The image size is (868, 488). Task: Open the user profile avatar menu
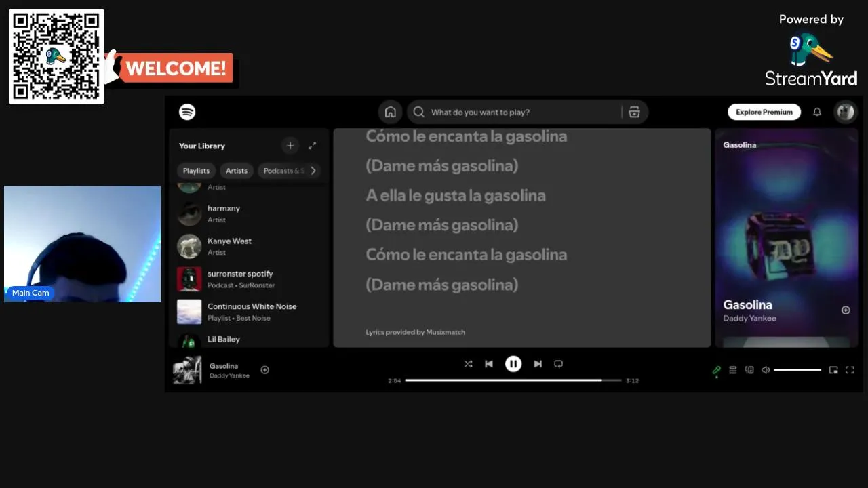click(845, 112)
